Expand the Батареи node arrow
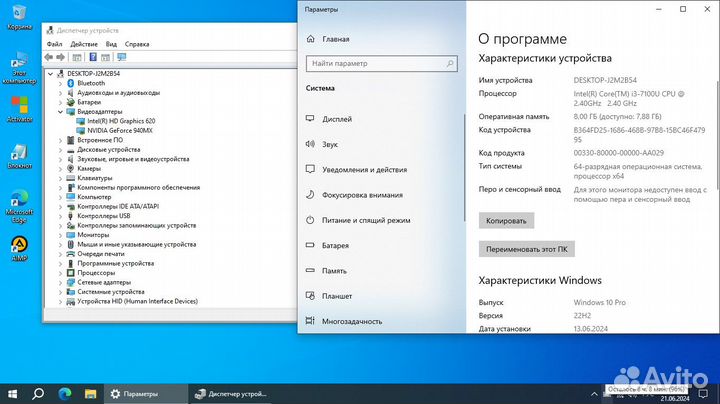The width and height of the screenshot is (720, 404). coord(60,102)
